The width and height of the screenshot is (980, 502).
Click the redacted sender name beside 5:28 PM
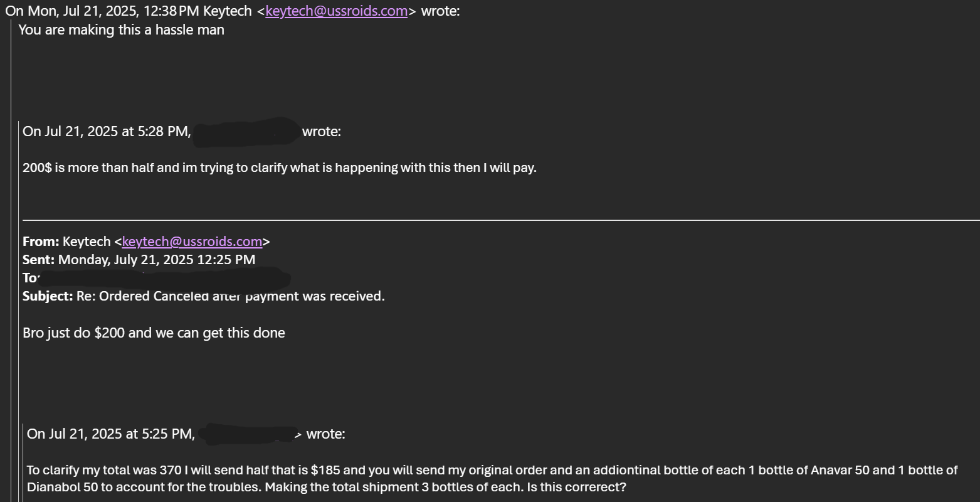tap(246, 132)
